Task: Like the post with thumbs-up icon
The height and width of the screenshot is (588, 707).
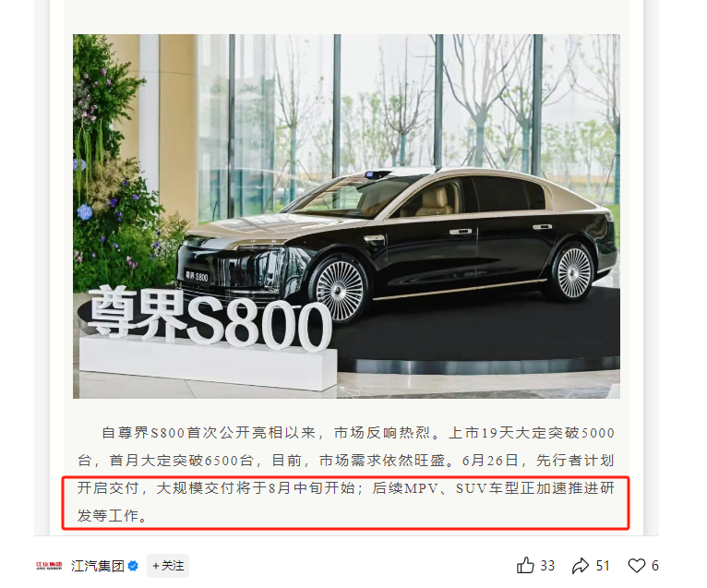Action: [525, 565]
